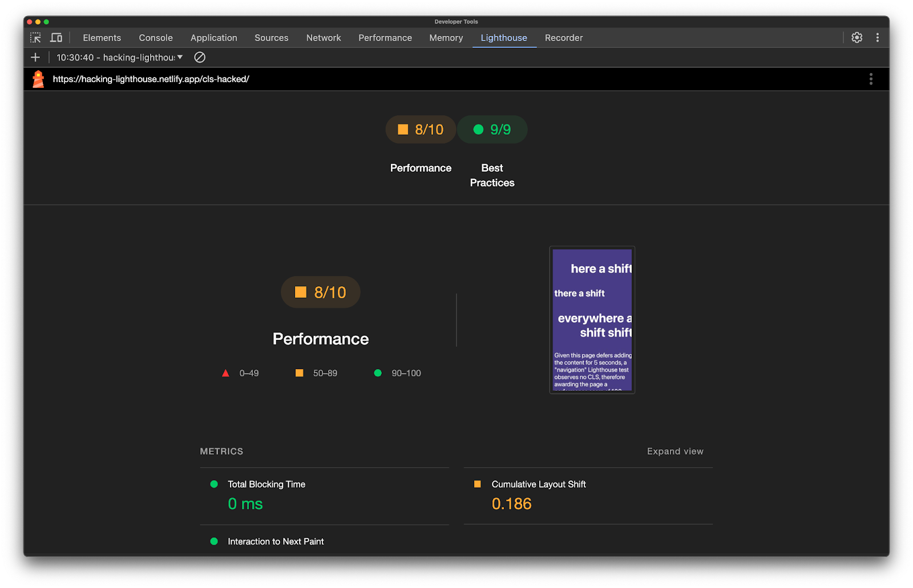Viewport: 913px width, 588px height.
Task: Select the inspect element tool
Action: click(x=35, y=37)
